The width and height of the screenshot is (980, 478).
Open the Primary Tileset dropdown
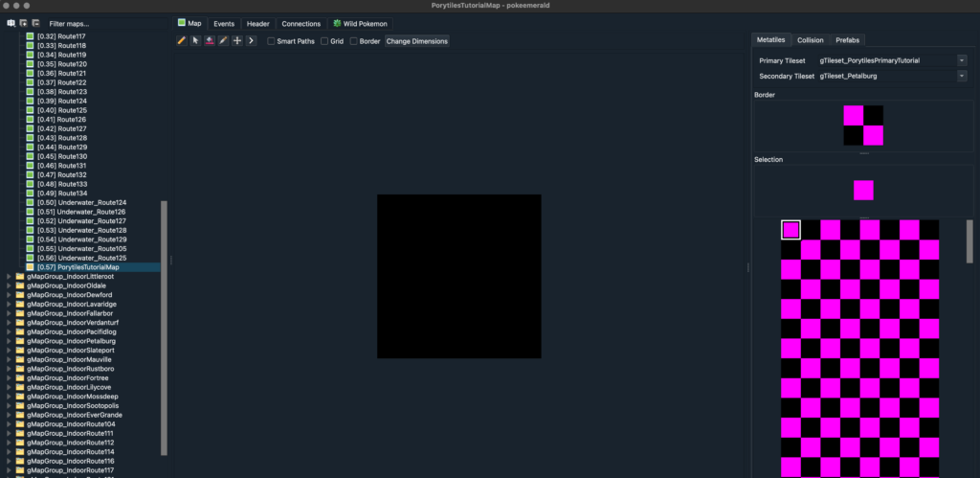pos(962,60)
